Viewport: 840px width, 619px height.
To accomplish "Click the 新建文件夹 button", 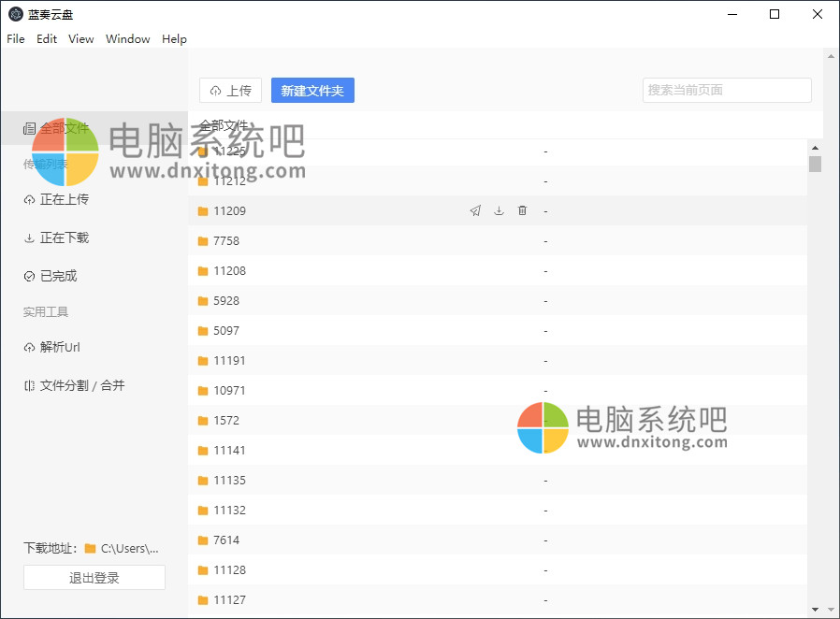I will click(x=312, y=90).
